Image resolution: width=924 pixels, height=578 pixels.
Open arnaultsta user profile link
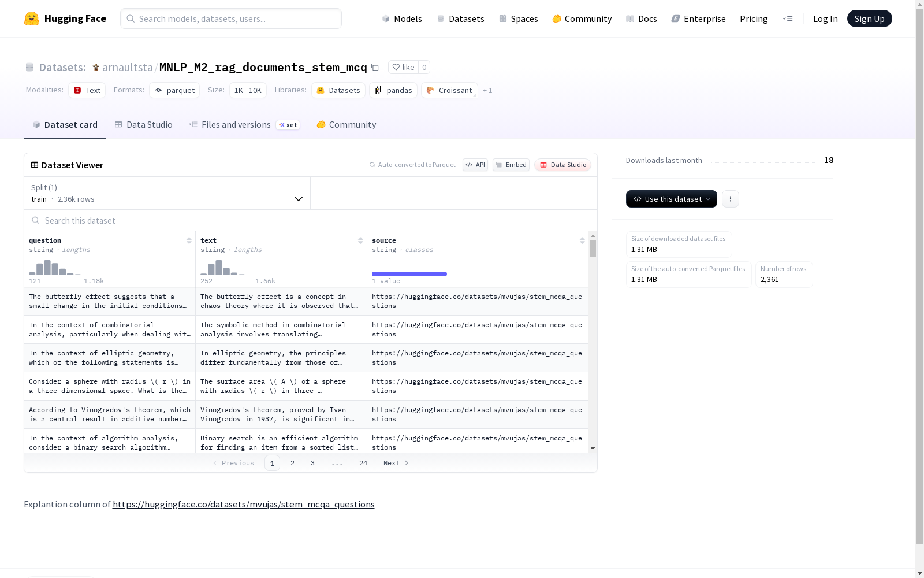128,67
